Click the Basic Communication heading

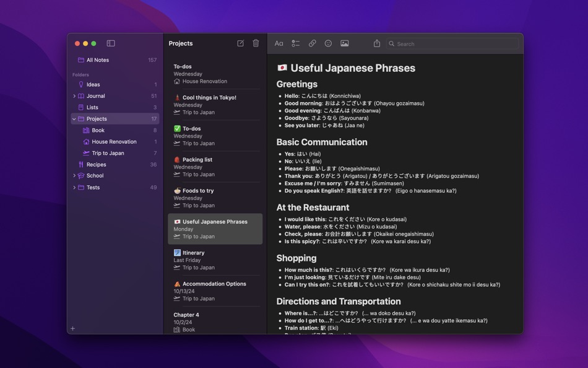[x=322, y=142]
